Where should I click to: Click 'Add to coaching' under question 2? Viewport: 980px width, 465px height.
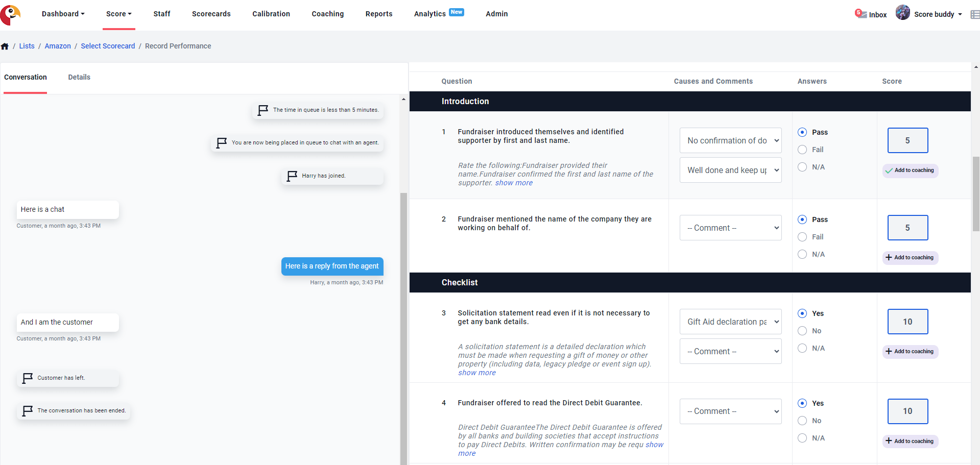pos(910,258)
